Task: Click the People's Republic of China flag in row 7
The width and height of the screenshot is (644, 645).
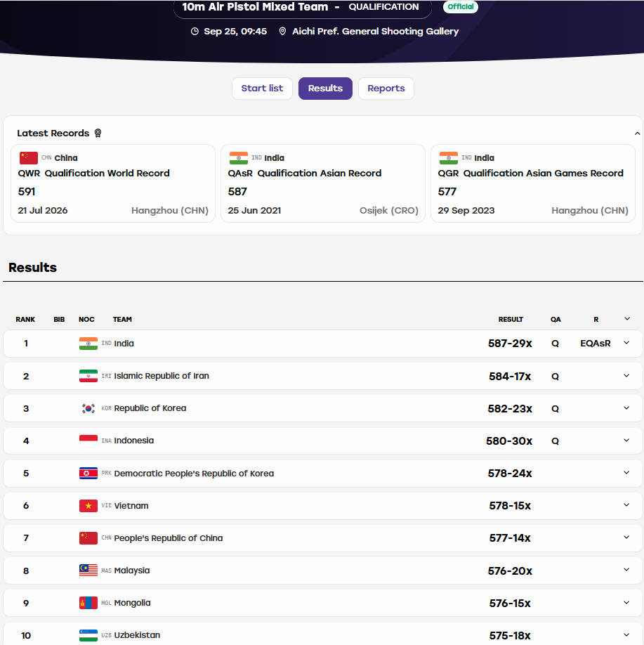Action: pos(88,538)
